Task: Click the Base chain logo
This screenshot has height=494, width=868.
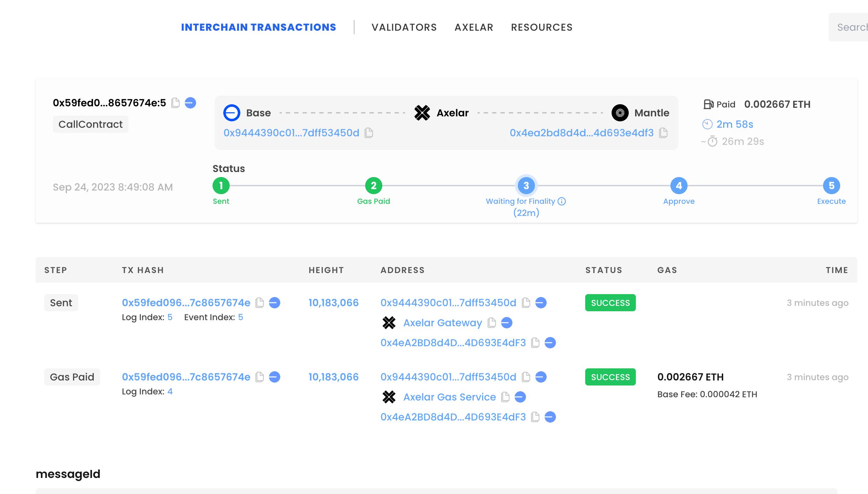Action: click(232, 113)
